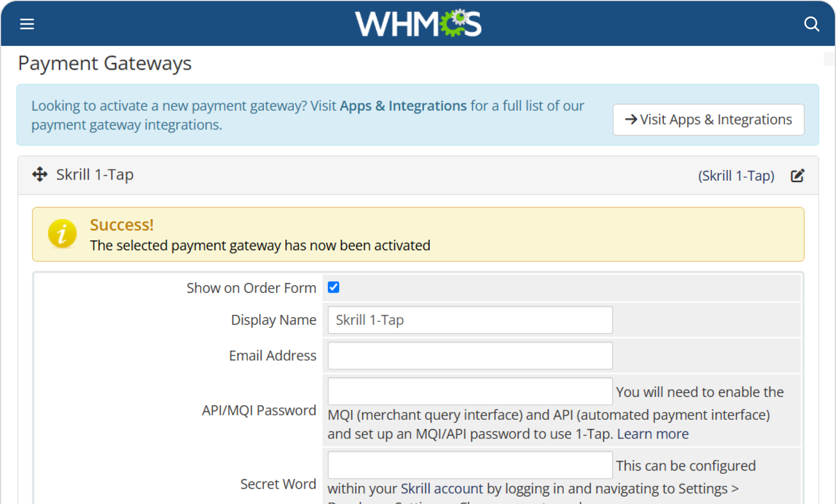836x504 pixels.
Task: Click the search magnifier icon
Action: point(811,24)
